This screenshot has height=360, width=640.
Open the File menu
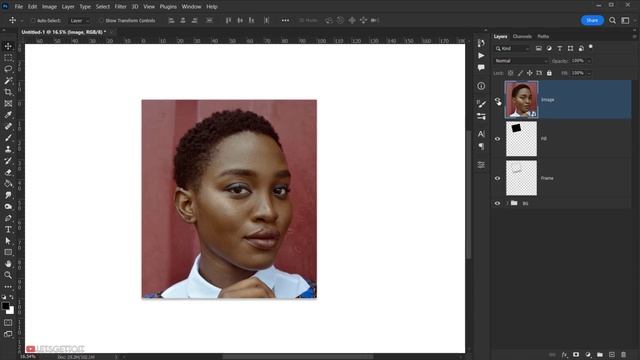coord(19,7)
